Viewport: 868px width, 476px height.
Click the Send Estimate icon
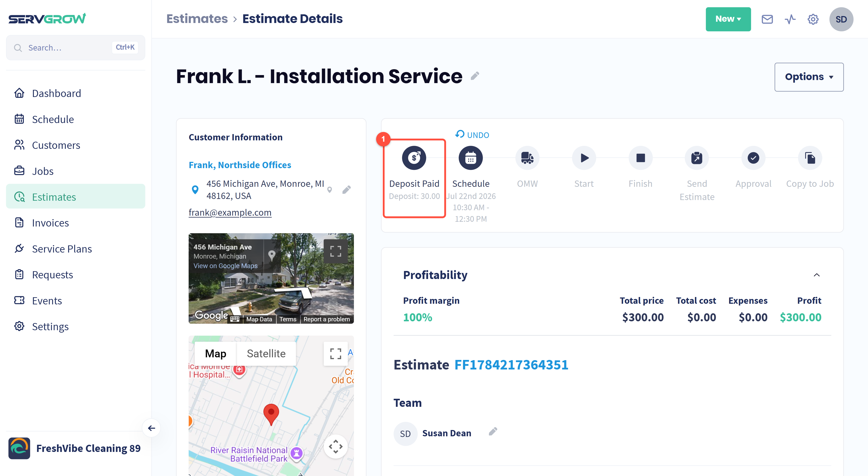point(697,158)
